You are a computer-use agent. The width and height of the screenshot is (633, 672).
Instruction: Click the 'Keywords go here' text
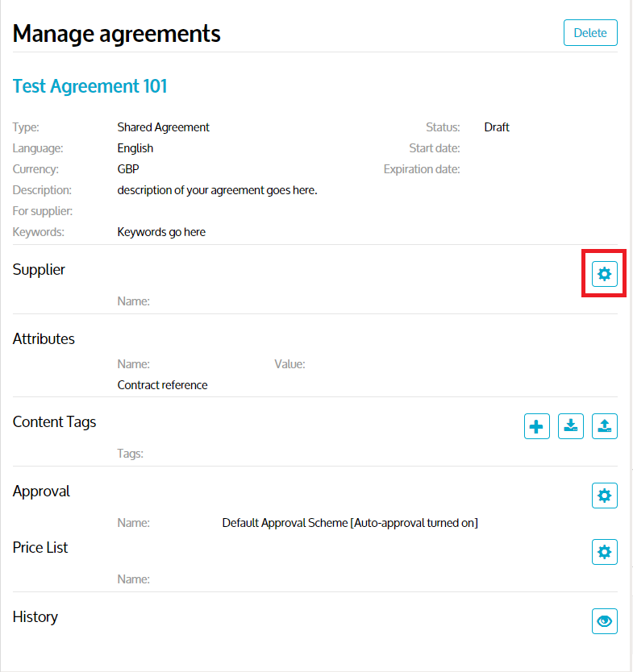pos(161,232)
